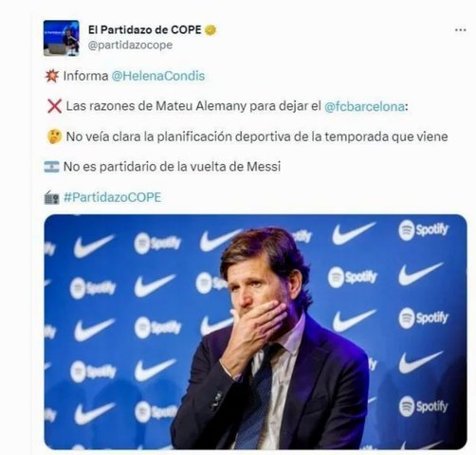Open the attached press conference photo
Screen dimensions: 476x455
(255, 332)
